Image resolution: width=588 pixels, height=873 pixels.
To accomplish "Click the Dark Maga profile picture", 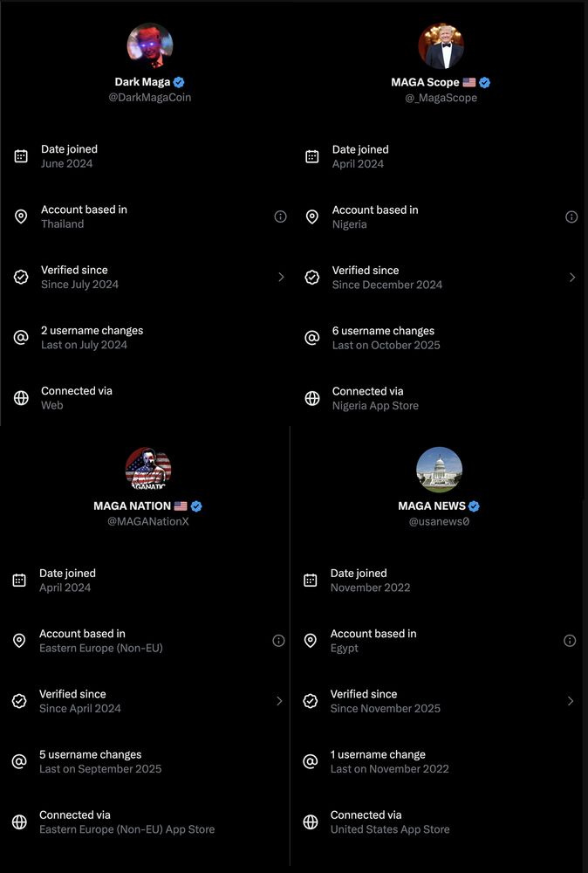I will click(x=150, y=45).
